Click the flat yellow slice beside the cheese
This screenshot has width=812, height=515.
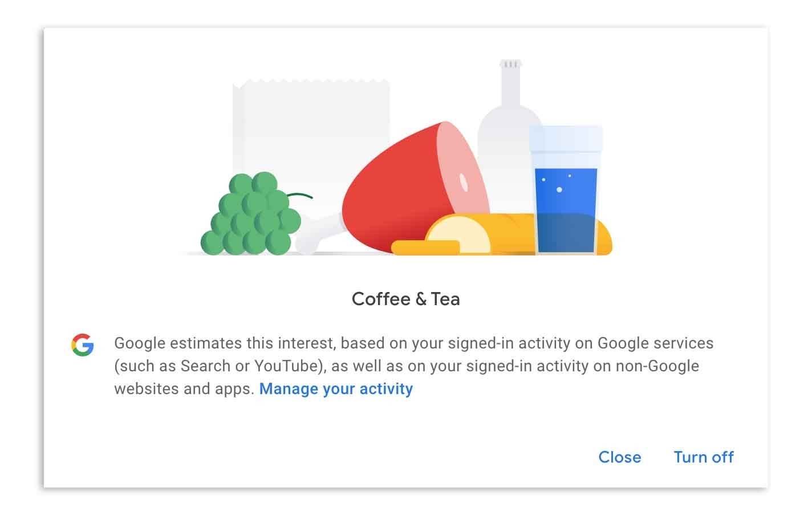(x=425, y=248)
